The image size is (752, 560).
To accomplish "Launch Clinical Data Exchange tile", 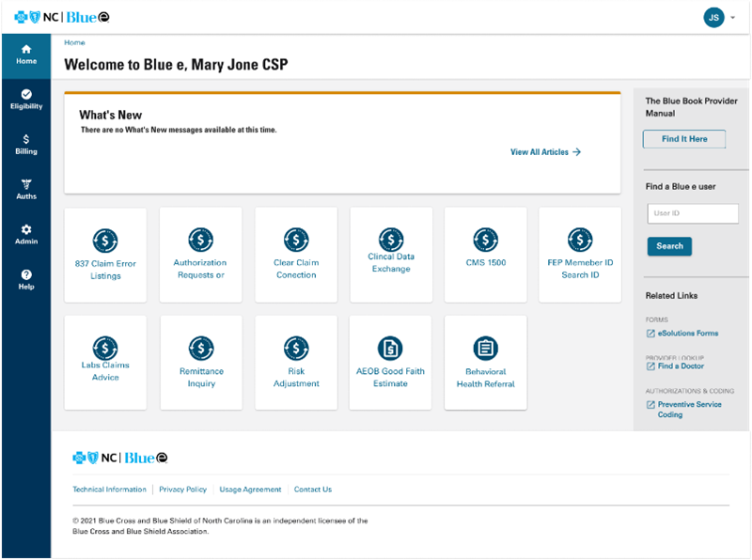I will [x=391, y=254].
